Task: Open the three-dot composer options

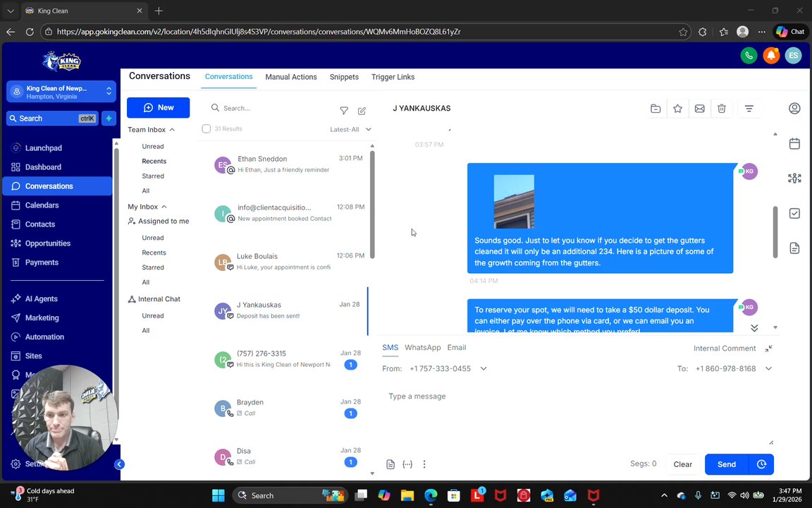Action: click(424, 464)
